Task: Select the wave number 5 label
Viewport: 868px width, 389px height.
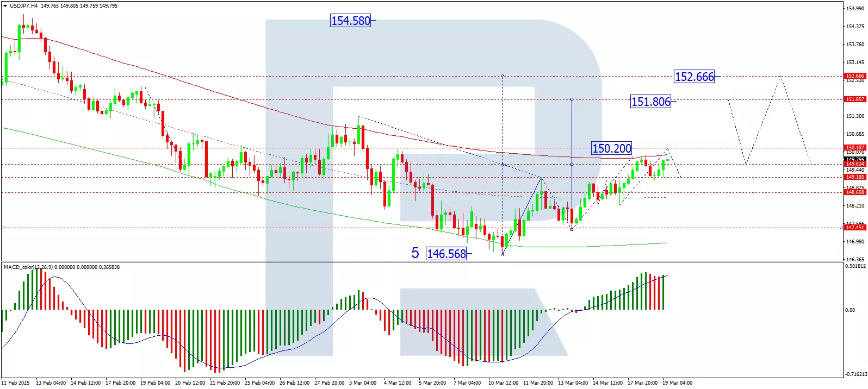Action: point(415,253)
